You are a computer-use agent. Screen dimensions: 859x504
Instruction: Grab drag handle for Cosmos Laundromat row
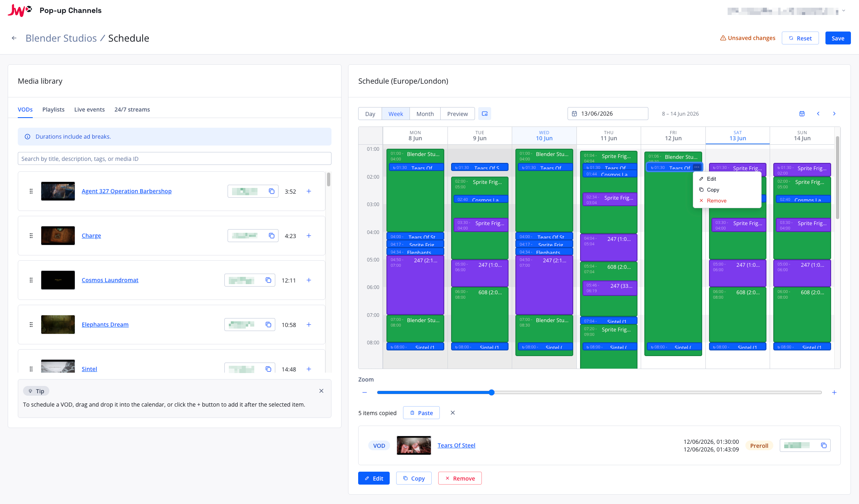(31, 280)
